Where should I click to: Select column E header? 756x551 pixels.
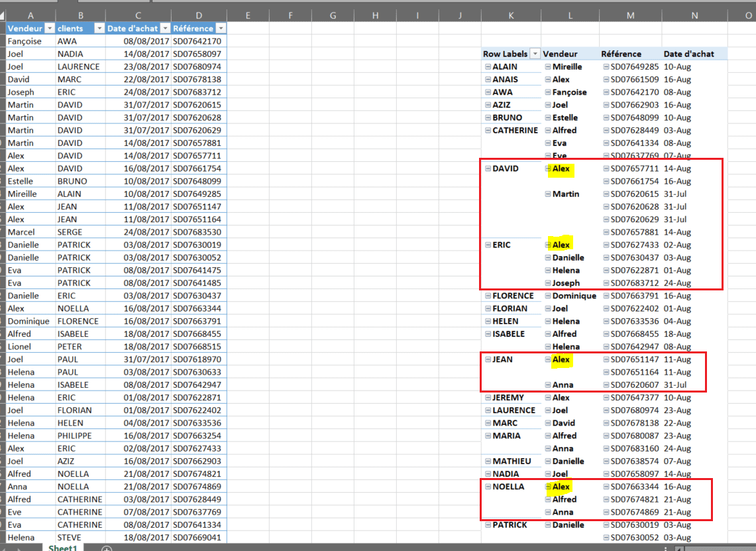(247, 15)
